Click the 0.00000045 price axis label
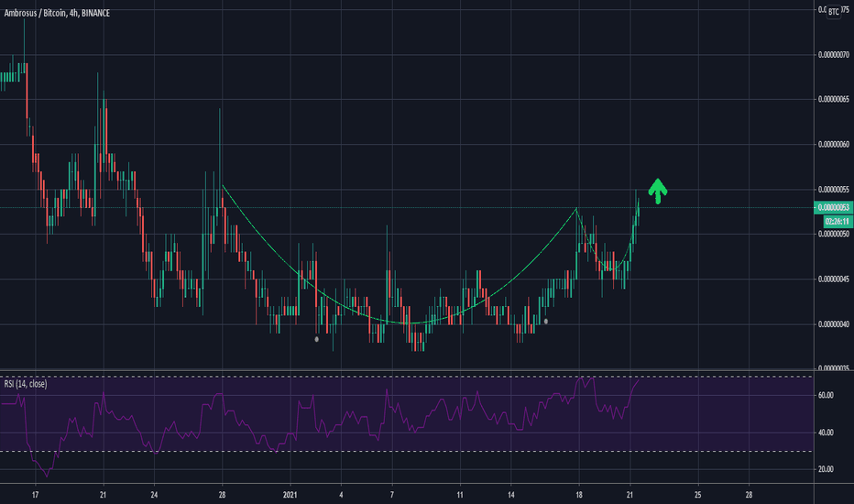This screenshot has width=854, height=504. (833, 279)
